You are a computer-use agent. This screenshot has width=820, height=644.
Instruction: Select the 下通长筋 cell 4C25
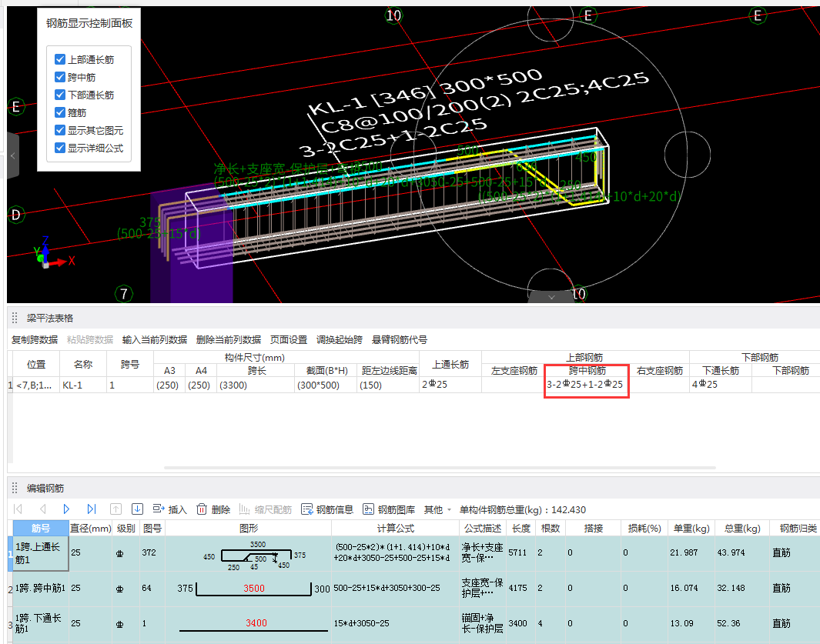click(721, 384)
